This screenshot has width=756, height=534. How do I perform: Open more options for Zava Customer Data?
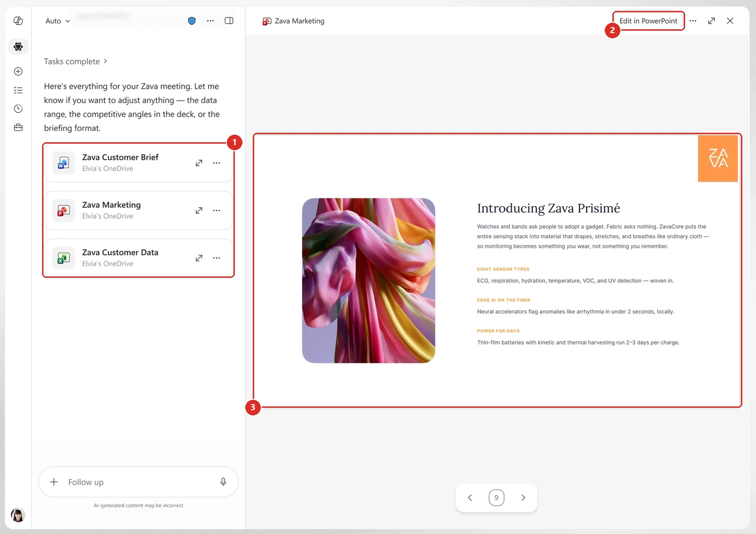[216, 258]
